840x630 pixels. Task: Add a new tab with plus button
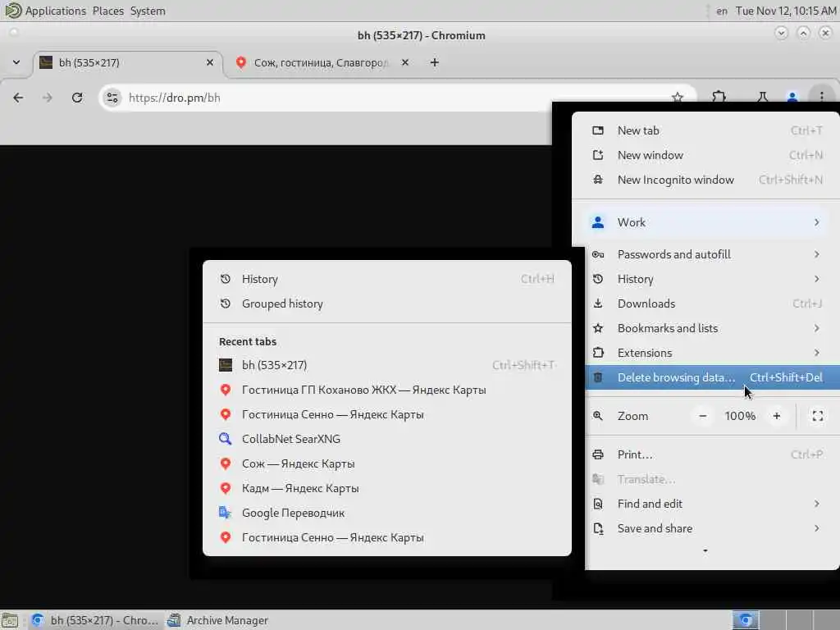click(x=435, y=62)
